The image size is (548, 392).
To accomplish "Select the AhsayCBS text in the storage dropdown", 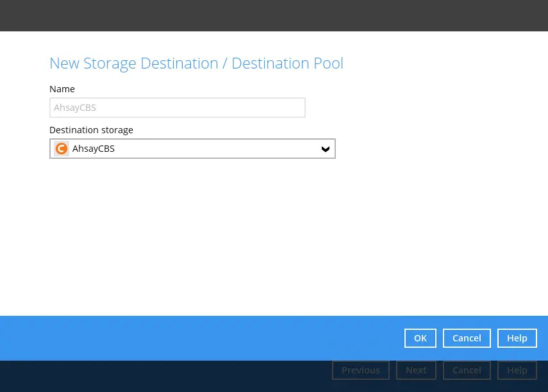I will pyautogui.click(x=94, y=149).
